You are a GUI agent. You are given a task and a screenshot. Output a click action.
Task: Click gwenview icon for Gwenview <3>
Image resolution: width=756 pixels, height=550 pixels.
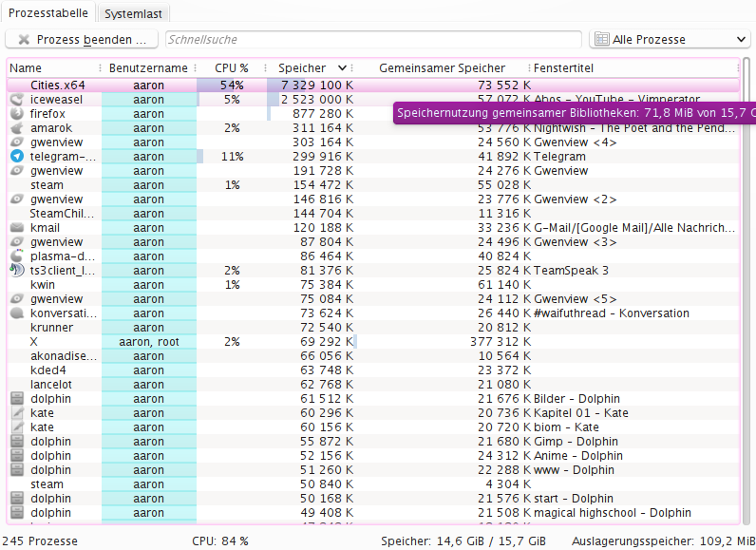pyautogui.click(x=17, y=242)
